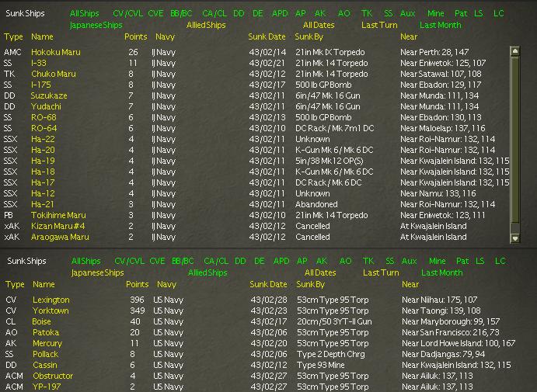Image resolution: width=537 pixels, height=392 pixels.
Task: Open oiler Patoka
Action: [46, 332]
